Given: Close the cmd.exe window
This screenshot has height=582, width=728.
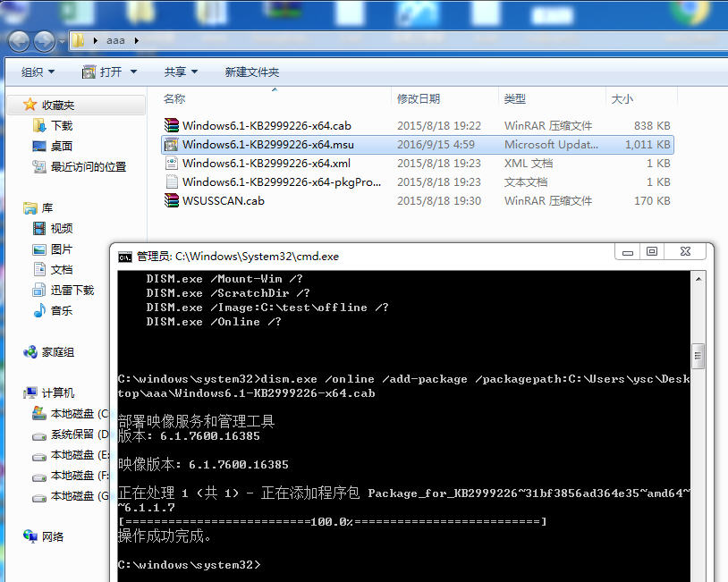Looking at the screenshot, I should [685, 252].
